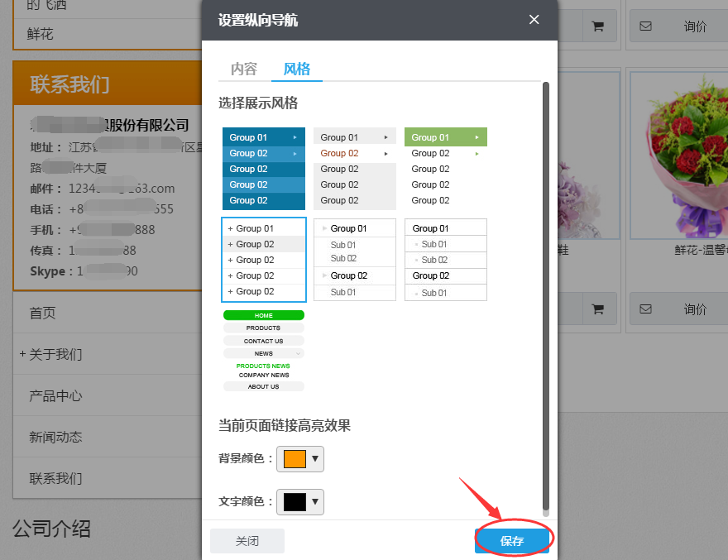Close the 设置纵向导航 dialog with the X icon
Screen dimensions: 728x560
[x=534, y=20]
